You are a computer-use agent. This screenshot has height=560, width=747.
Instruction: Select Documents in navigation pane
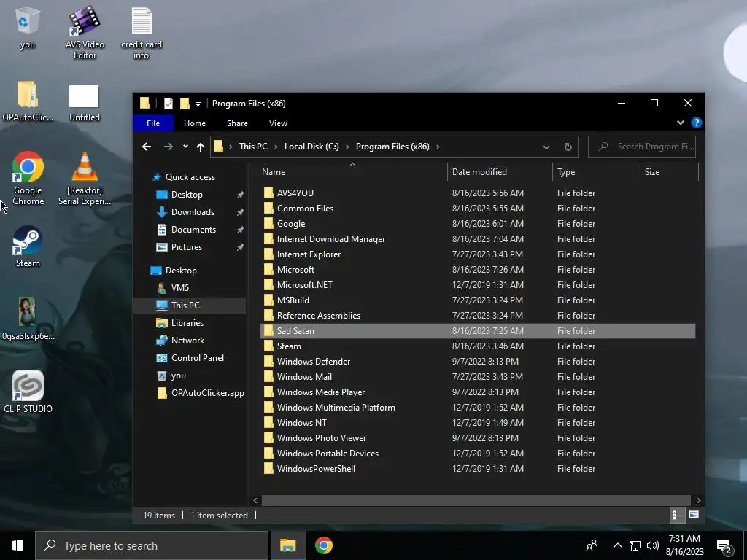pyautogui.click(x=187, y=230)
